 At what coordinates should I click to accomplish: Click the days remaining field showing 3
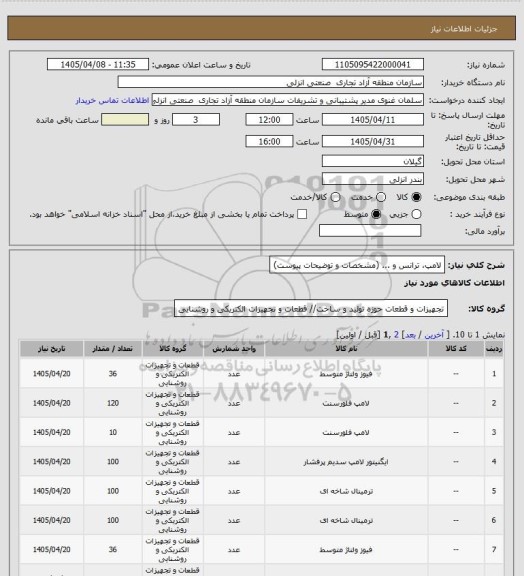[x=196, y=120]
